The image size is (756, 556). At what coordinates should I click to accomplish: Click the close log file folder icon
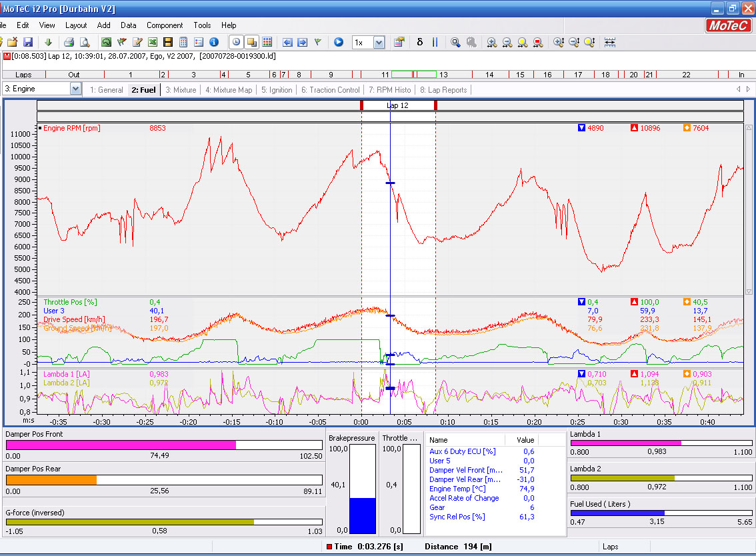pyautogui.click(x=13, y=43)
